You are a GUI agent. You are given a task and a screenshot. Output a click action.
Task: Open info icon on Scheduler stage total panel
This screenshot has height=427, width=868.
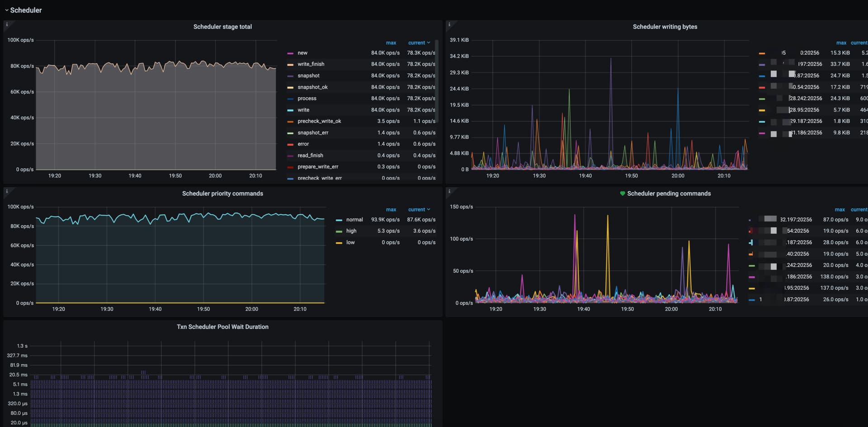[x=7, y=24]
